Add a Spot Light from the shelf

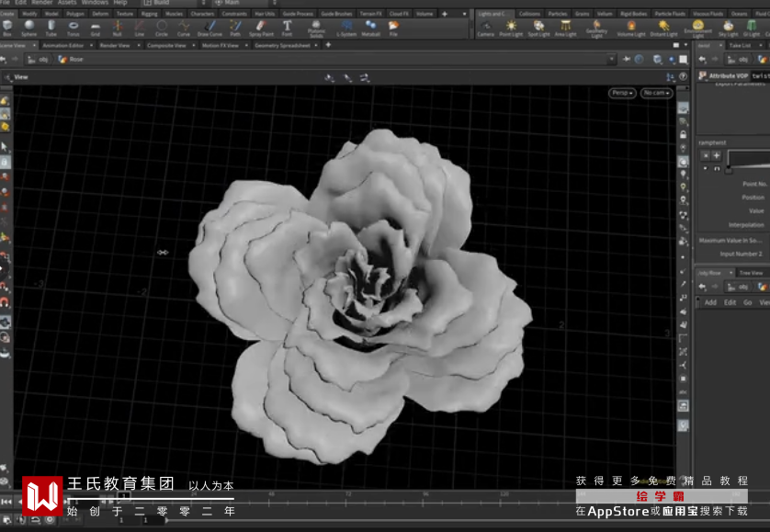point(538,28)
